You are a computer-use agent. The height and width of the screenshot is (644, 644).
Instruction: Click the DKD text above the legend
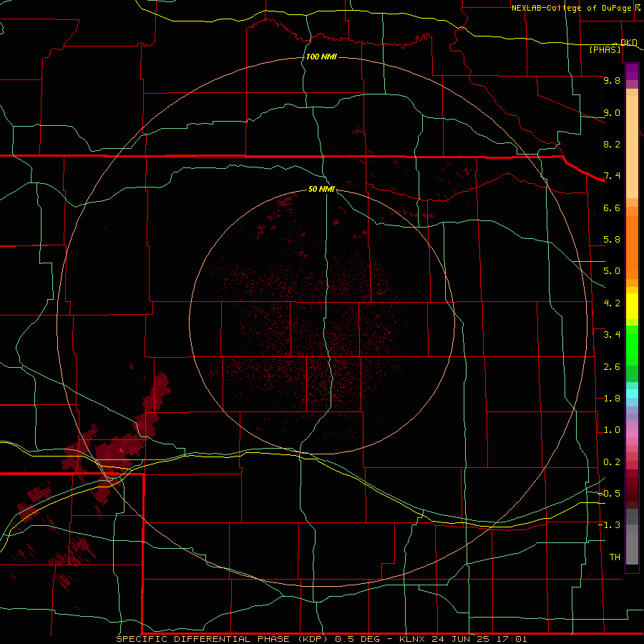pos(629,42)
